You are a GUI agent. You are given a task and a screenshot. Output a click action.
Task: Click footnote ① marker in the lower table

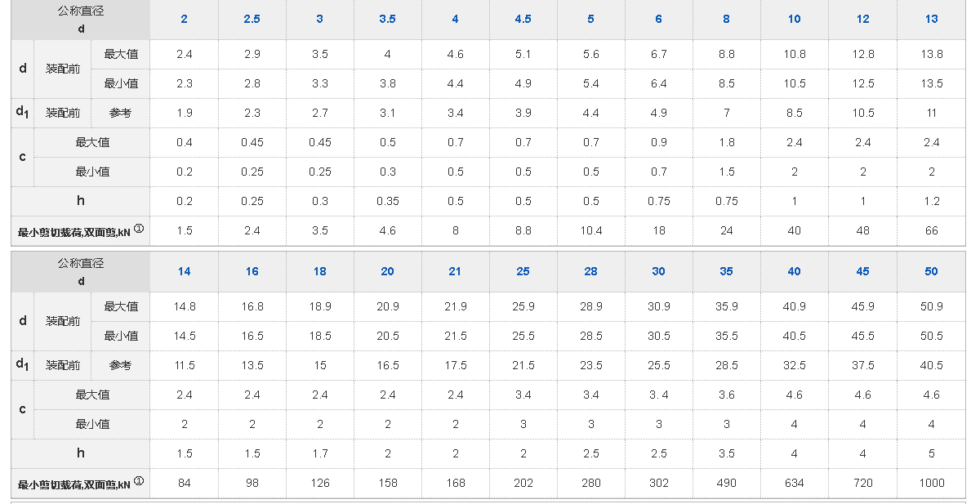139,481
